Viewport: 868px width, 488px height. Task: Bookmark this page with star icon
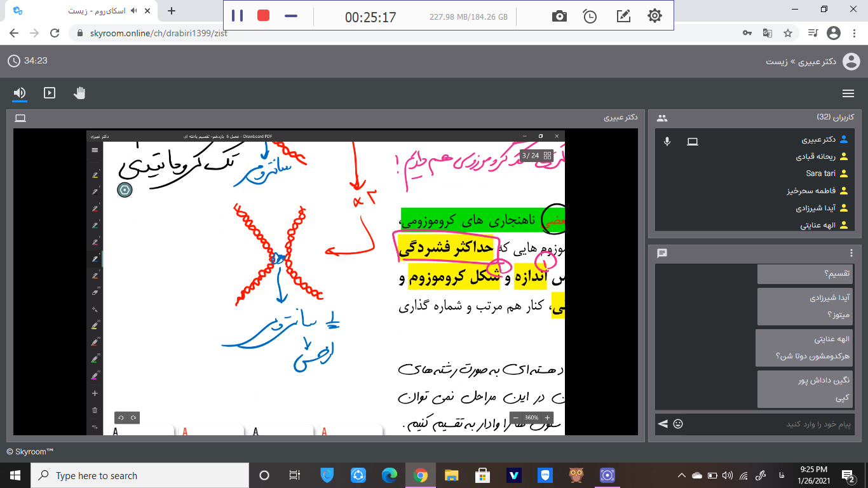[788, 33]
